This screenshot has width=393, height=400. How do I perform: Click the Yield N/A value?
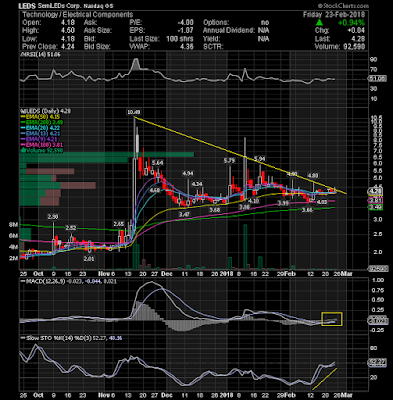click(x=263, y=39)
